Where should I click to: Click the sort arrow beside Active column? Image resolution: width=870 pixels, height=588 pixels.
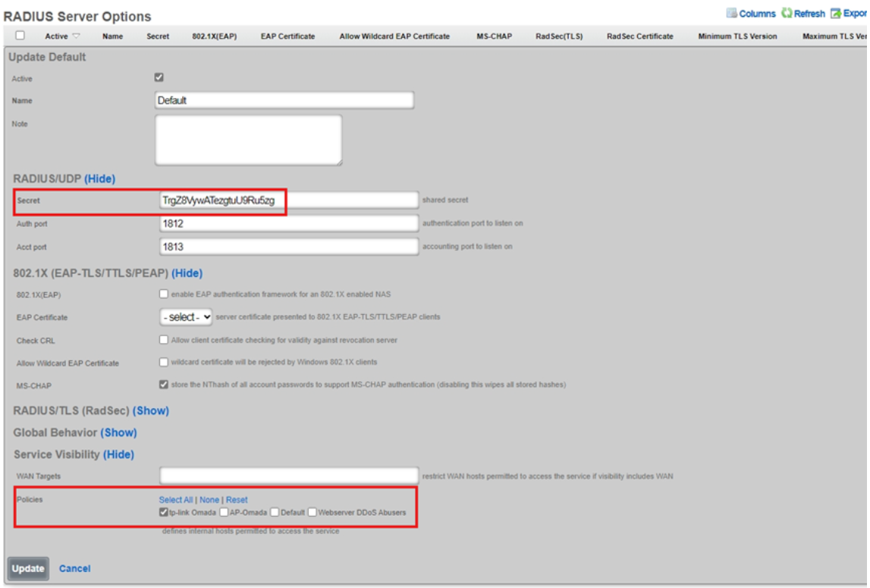point(75,36)
